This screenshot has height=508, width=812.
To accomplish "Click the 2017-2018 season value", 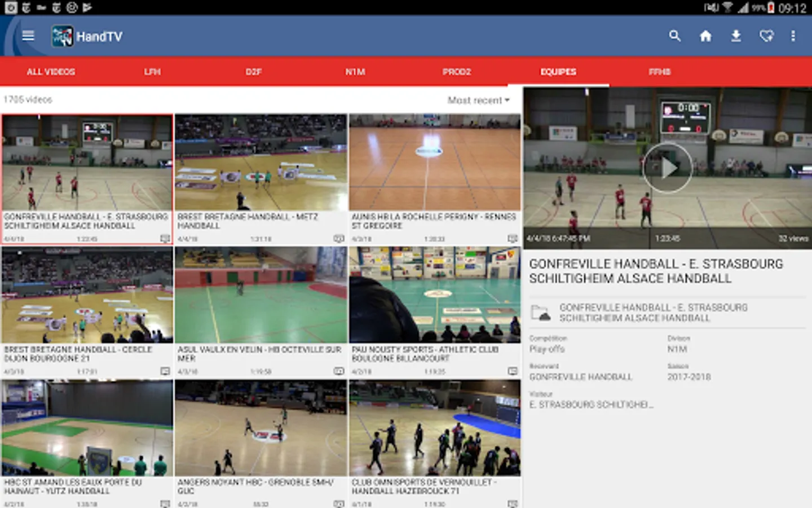I will [x=689, y=377].
